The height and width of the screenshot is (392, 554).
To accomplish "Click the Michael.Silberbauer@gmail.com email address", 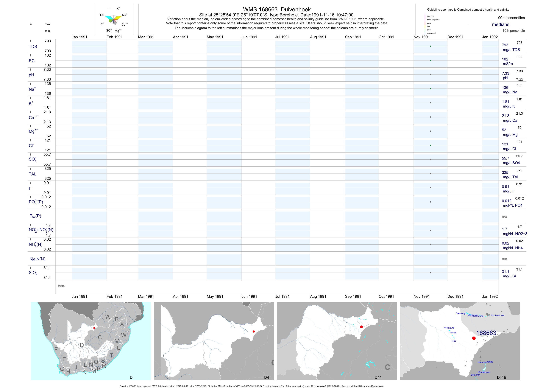I will pyautogui.click(x=367, y=386).
